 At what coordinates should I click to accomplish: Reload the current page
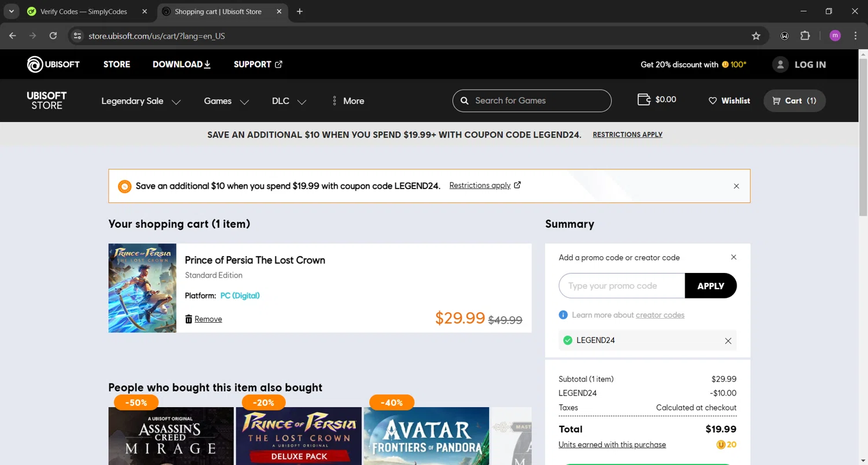click(x=53, y=36)
